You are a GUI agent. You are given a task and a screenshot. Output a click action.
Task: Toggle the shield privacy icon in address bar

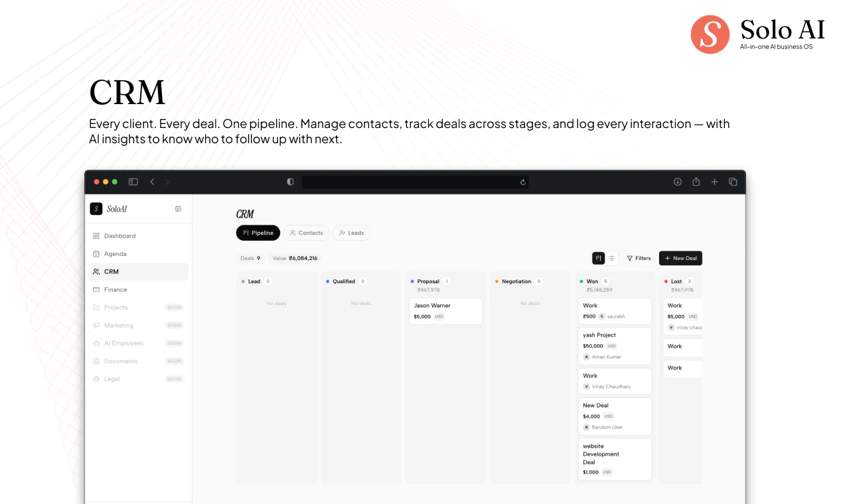pos(290,181)
